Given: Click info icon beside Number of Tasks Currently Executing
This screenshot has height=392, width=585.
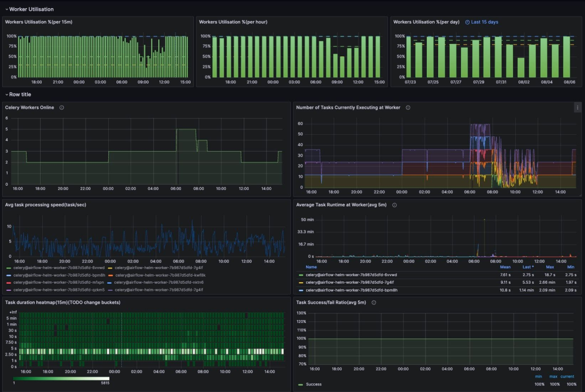Looking at the screenshot, I should click(x=408, y=108).
